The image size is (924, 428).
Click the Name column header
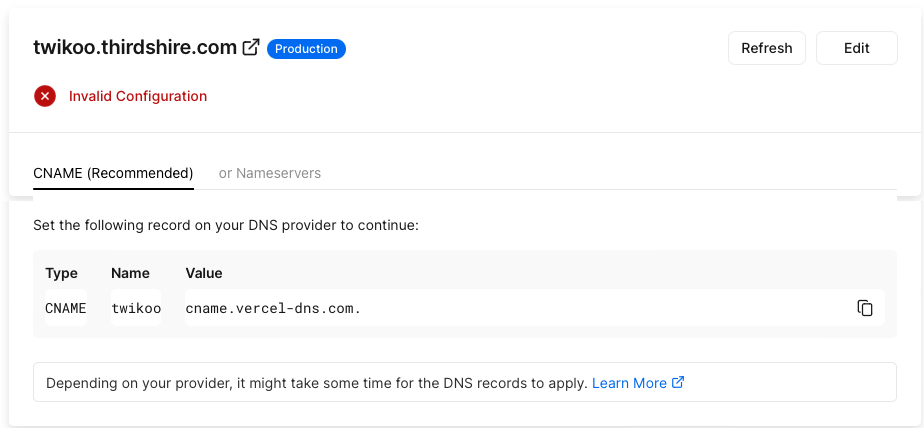(130, 273)
